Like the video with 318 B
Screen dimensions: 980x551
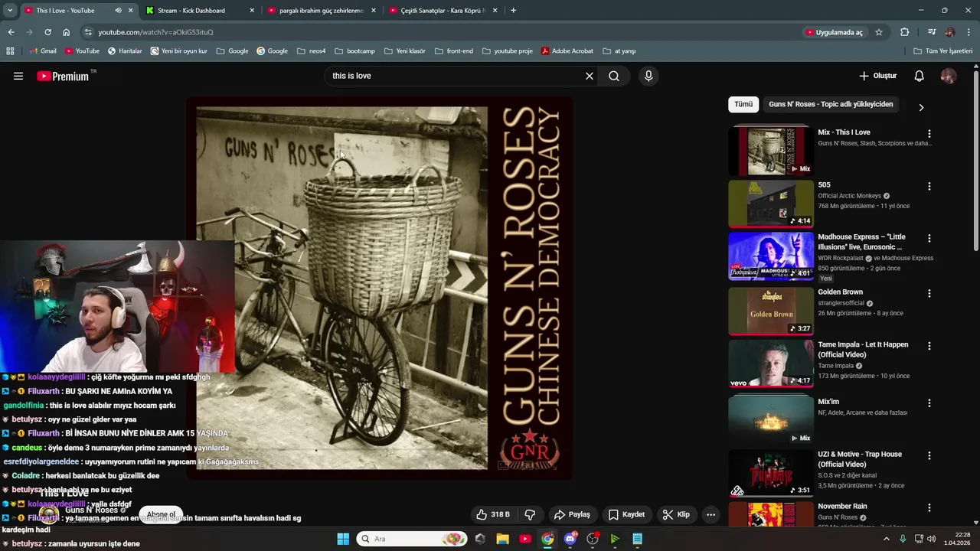(x=493, y=514)
